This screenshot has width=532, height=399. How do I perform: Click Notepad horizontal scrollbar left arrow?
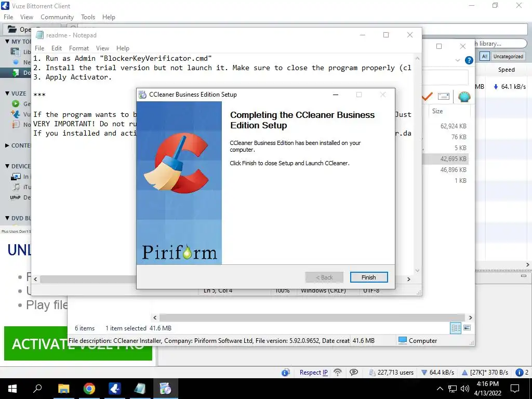[36, 279]
